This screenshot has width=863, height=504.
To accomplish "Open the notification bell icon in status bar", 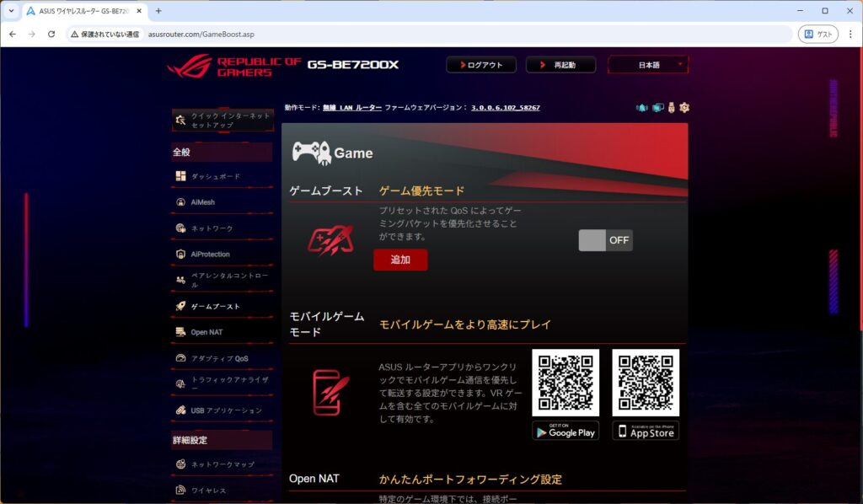I will coord(642,108).
